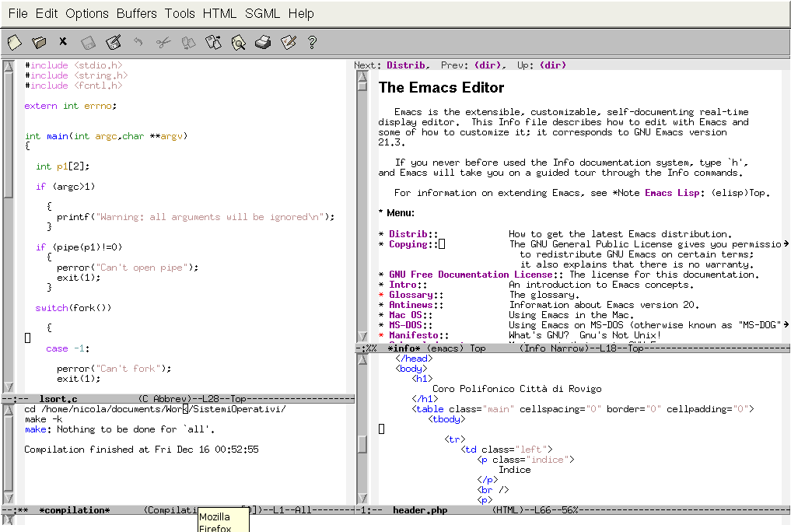Kill the buffer using the X icon
Viewport: 791px width, 532px height.
(x=63, y=42)
